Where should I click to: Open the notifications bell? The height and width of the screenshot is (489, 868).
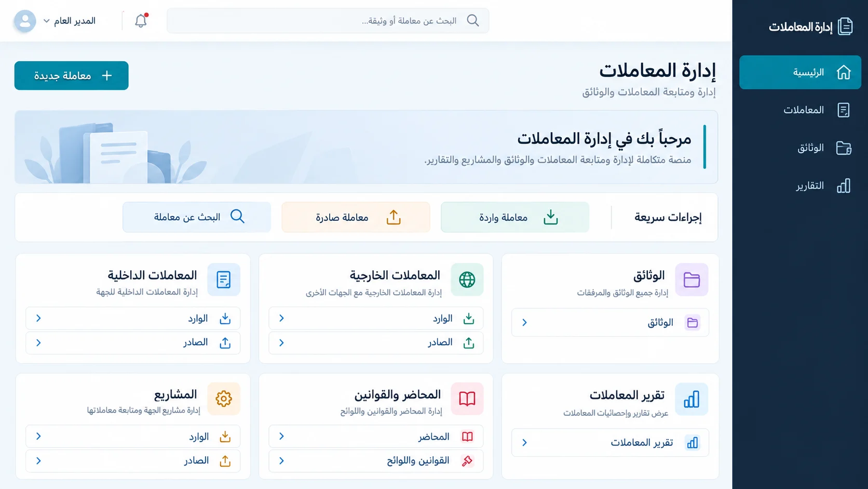pos(141,21)
